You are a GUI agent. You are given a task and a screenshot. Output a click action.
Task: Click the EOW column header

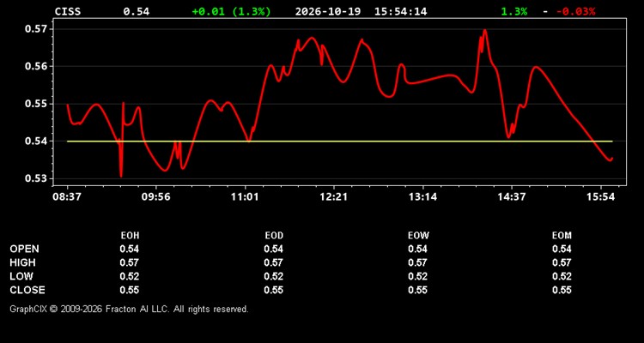(418, 236)
